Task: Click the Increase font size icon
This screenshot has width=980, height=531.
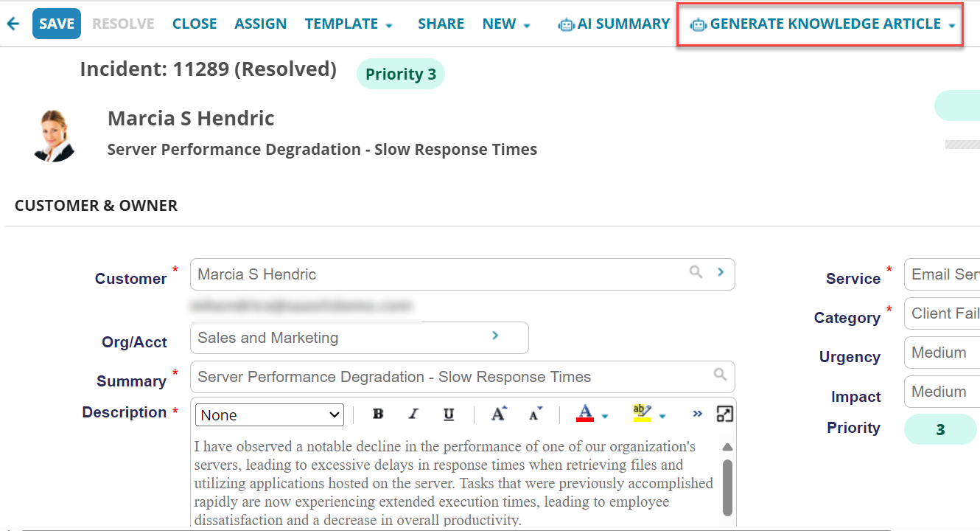Action: click(x=498, y=414)
